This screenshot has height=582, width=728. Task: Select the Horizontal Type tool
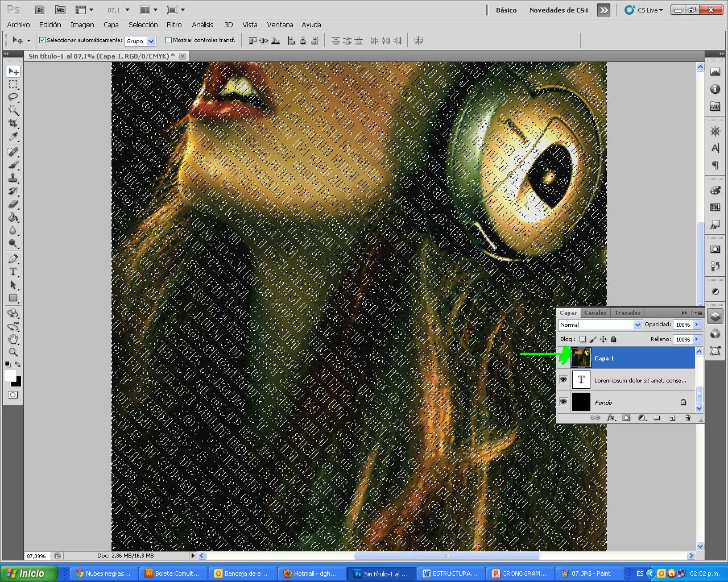[13, 272]
